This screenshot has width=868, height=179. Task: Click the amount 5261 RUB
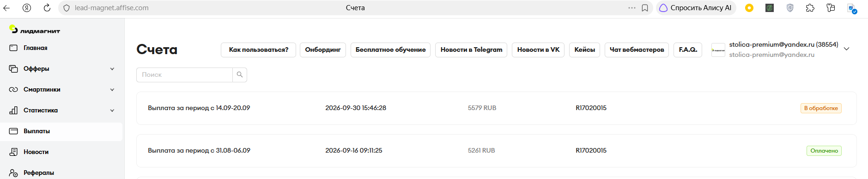tap(481, 150)
